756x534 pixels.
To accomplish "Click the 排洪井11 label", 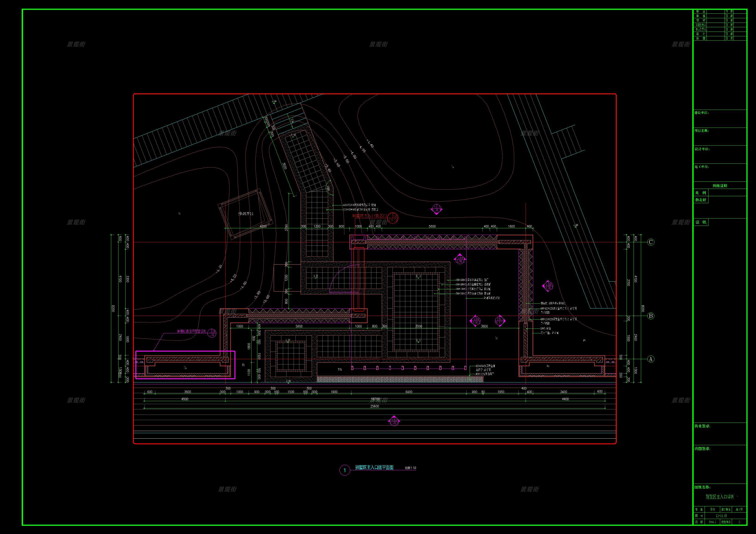I will (246, 214).
